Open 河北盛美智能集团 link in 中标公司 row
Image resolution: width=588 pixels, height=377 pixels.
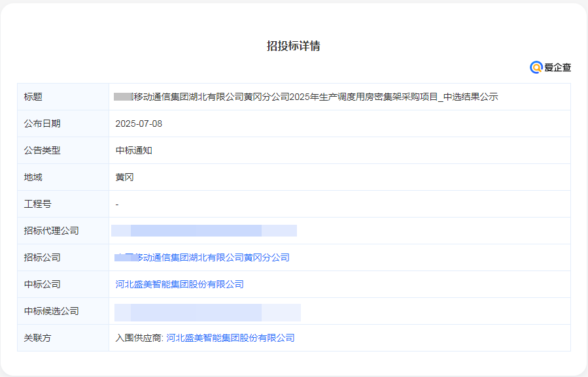tap(179, 284)
